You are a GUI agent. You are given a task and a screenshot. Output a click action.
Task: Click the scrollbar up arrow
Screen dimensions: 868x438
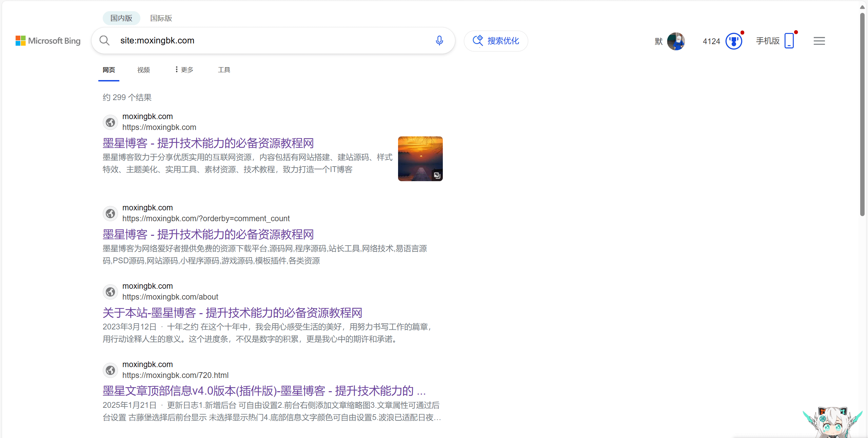tap(862, 7)
